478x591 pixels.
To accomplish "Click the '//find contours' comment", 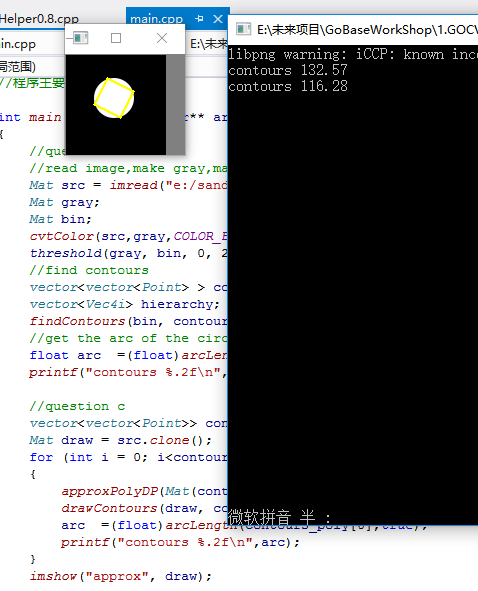I will click(89, 270).
